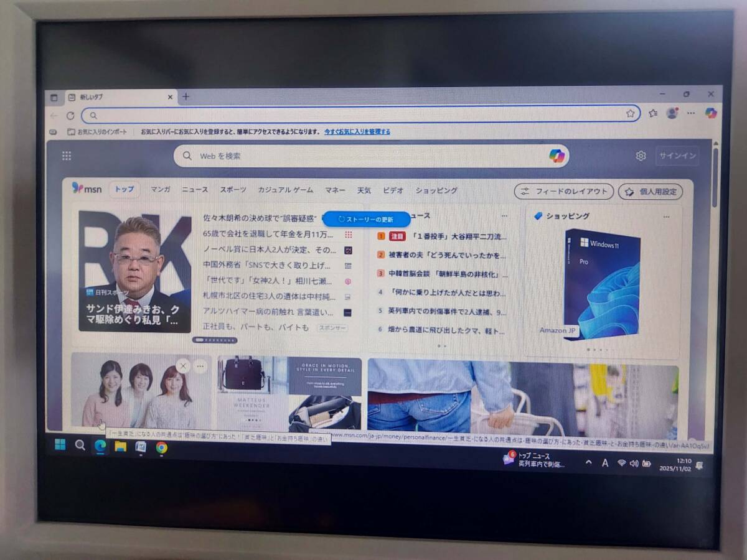Click the Copilot icon in the search box
Screen dimensions: 747x560
556,156
